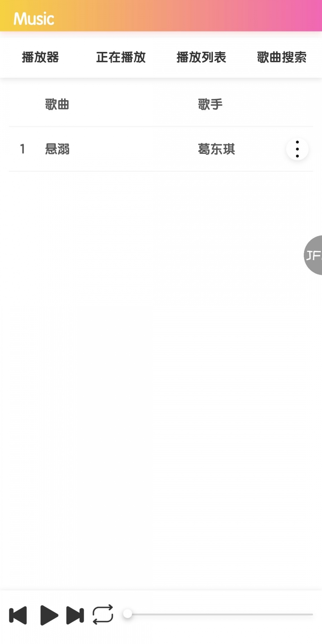Screen dimensions: 322x644
Task: Open the three-dot menu for 悬溺
Action: coord(297,149)
